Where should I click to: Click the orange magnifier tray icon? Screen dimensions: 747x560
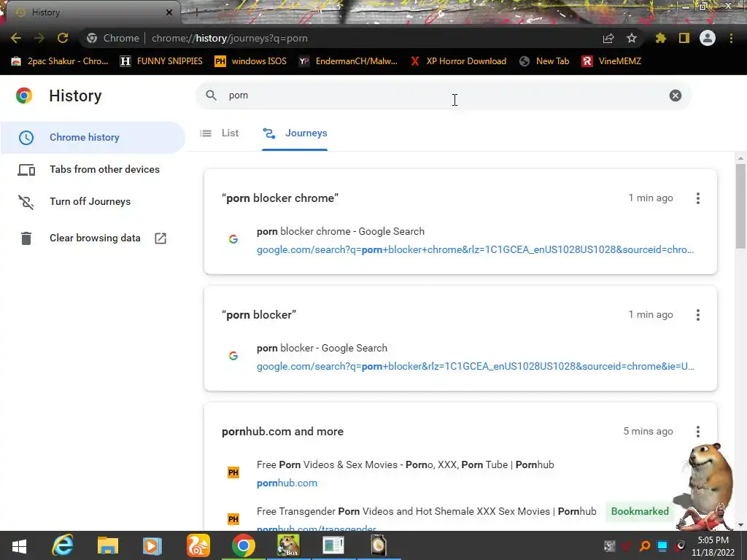pos(645,546)
